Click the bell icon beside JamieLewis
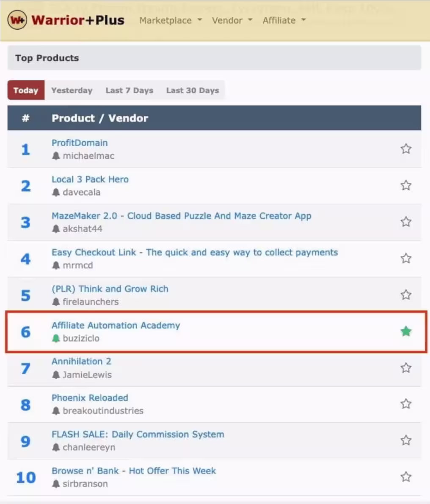The image size is (430, 504). 56,374
